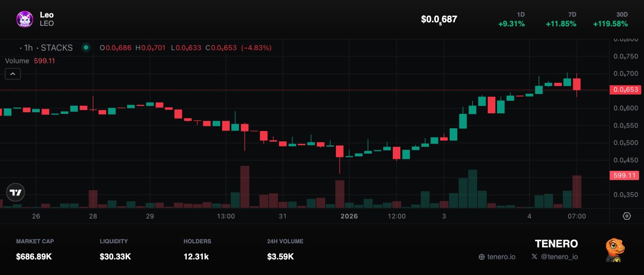The width and height of the screenshot is (644, 275).
Task: Click the HOLDERS value 12.31k
Action: [x=196, y=257]
